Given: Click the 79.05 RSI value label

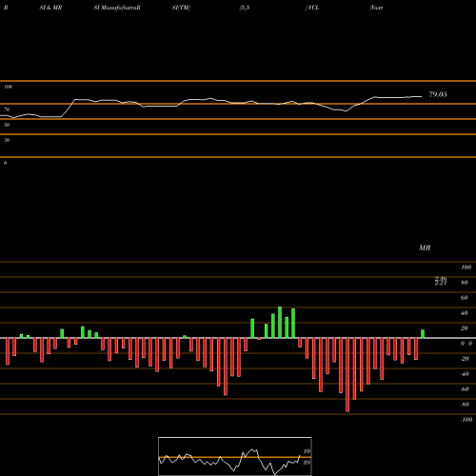Looking at the screenshot, I should [x=438, y=94].
